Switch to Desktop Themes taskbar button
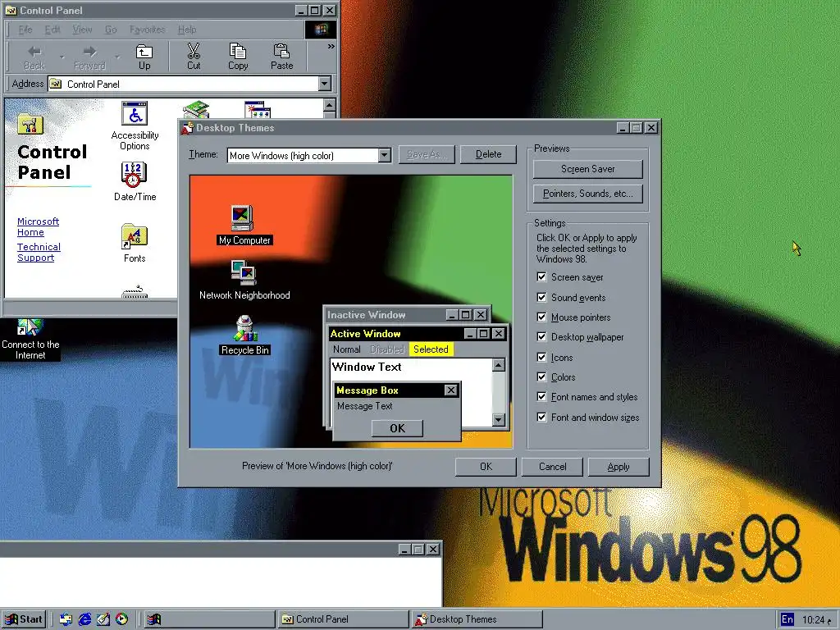This screenshot has width=840, height=630. [477, 619]
